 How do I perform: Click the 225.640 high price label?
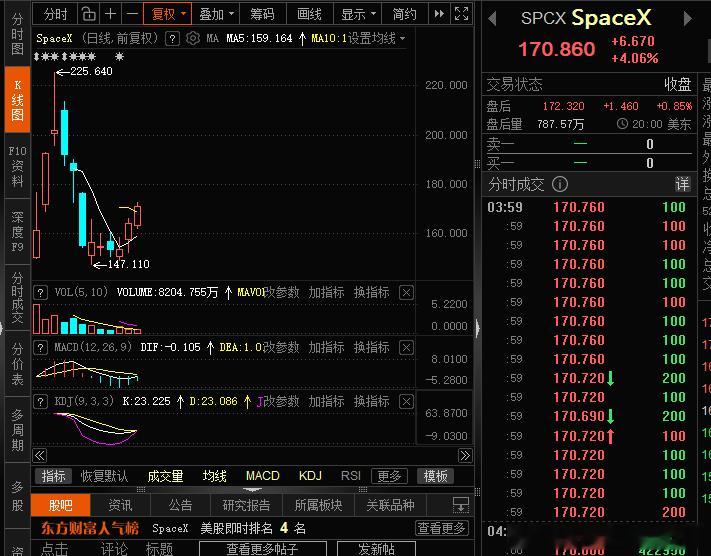point(91,71)
